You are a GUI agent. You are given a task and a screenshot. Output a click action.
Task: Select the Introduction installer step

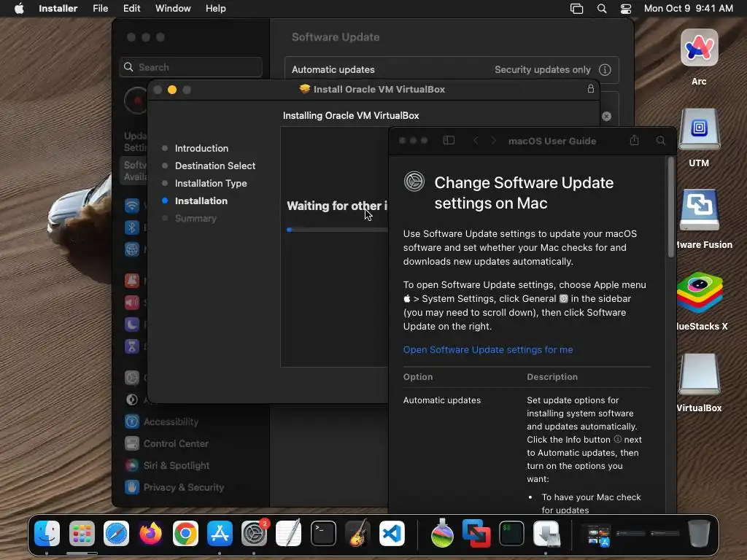pyautogui.click(x=201, y=148)
